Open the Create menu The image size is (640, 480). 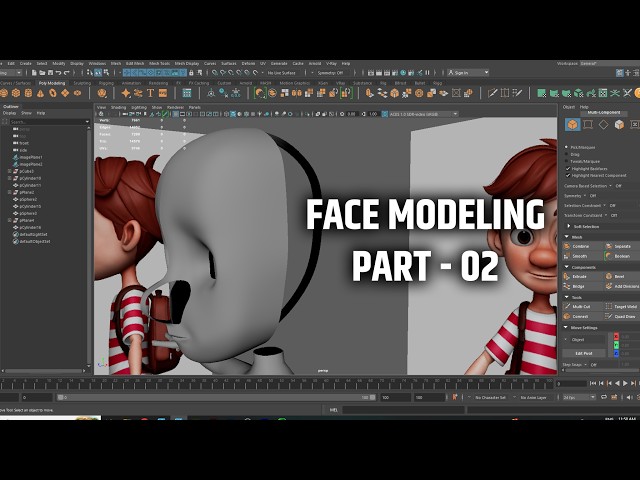[25, 63]
